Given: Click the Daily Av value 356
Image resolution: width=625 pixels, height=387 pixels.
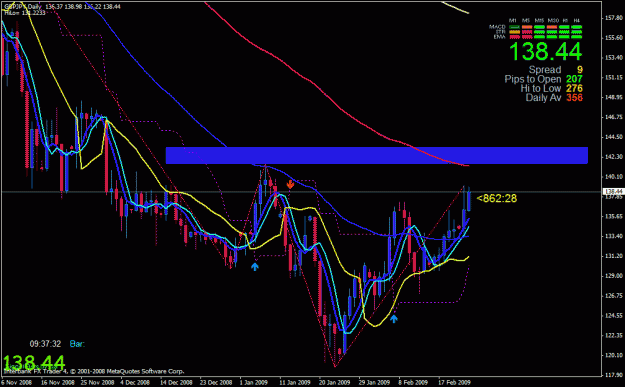Looking at the screenshot, I should tap(574, 97).
